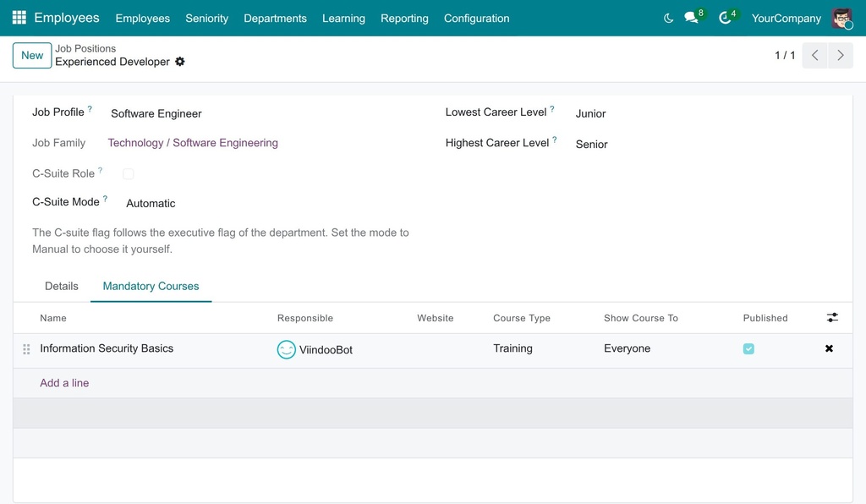Toggle the C-Suite Role checkbox
866x504 pixels.
tap(129, 174)
